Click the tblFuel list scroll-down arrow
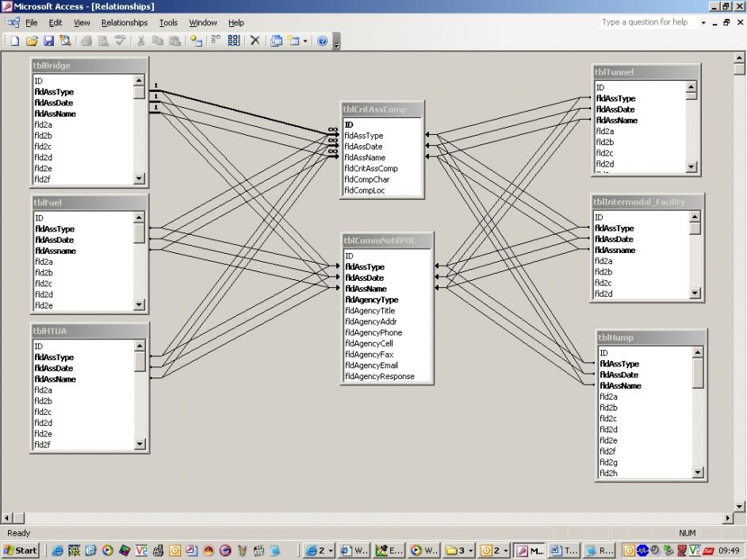Viewport: 747px width, 560px height. click(139, 305)
